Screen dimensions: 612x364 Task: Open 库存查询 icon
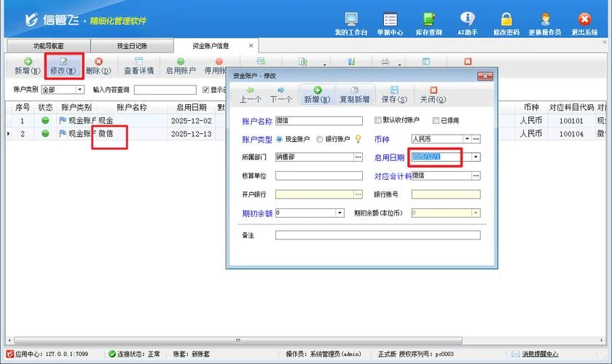click(428, 24)
